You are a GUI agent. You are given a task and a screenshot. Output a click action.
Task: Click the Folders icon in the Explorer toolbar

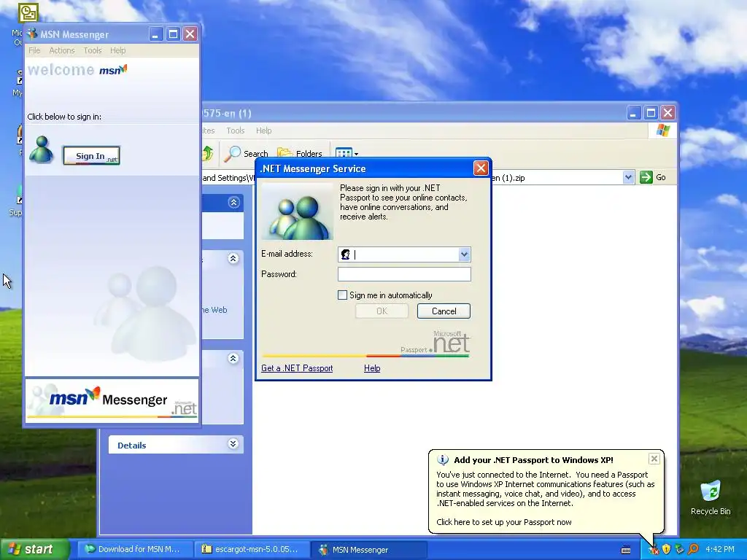(285, 153)
